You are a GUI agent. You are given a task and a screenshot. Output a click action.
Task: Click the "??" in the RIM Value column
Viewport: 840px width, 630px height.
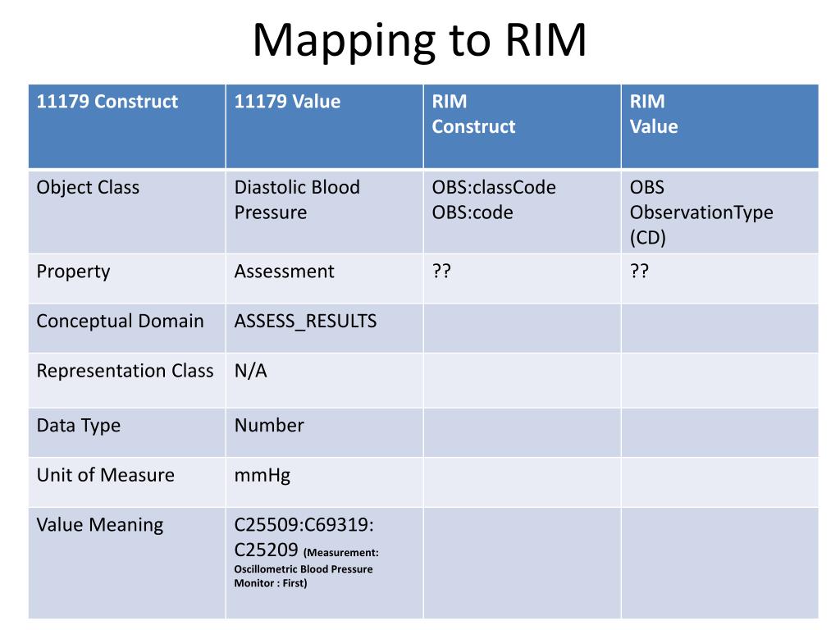(x=639, y=271)
